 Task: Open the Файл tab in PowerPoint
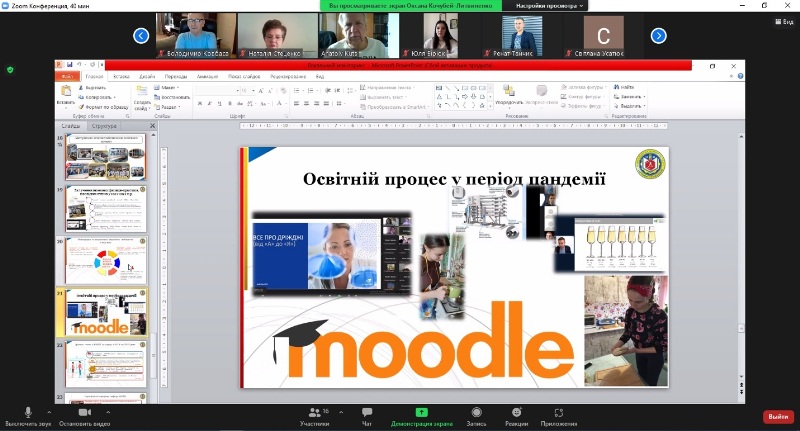pos(67,77)
